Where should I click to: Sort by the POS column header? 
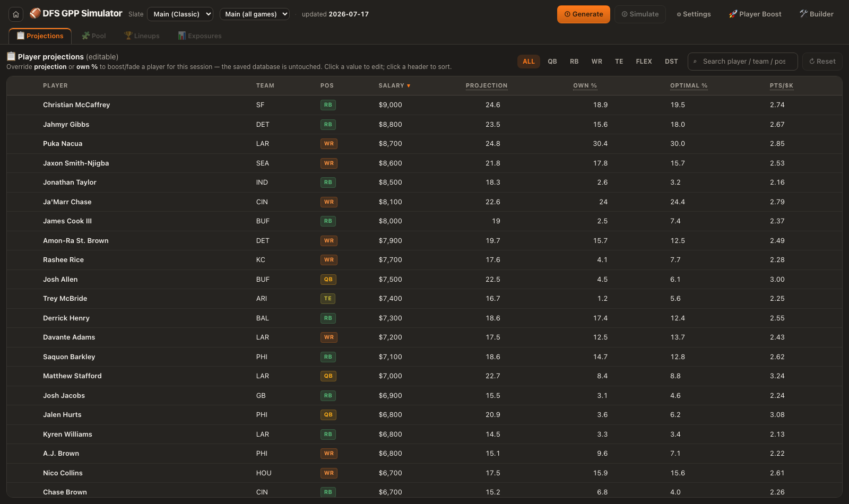click(x=327, y=85)
